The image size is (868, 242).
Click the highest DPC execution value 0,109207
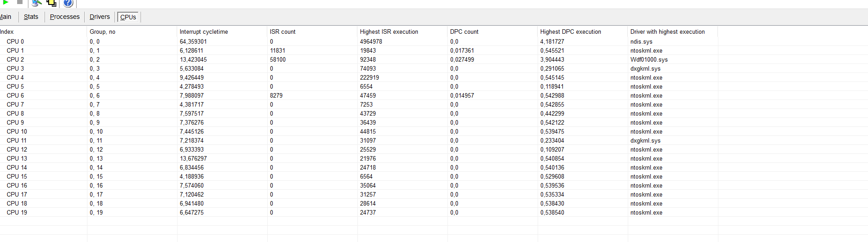[552, 149]
